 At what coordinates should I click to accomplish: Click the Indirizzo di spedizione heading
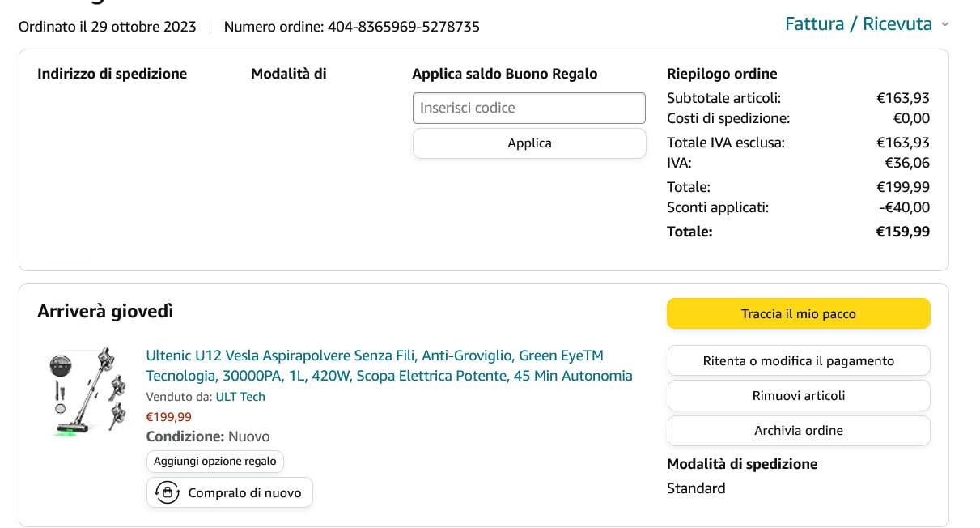coord(112,74)
